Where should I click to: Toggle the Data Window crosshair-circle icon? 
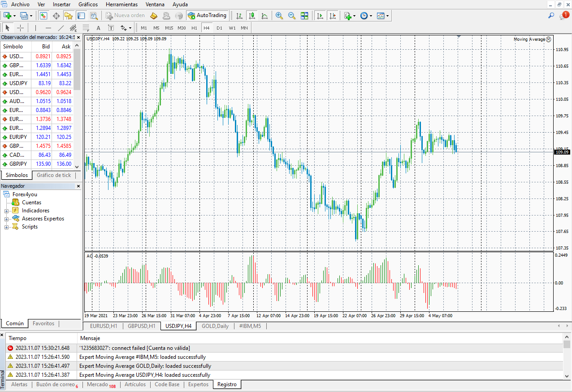[x=56, y=16]
